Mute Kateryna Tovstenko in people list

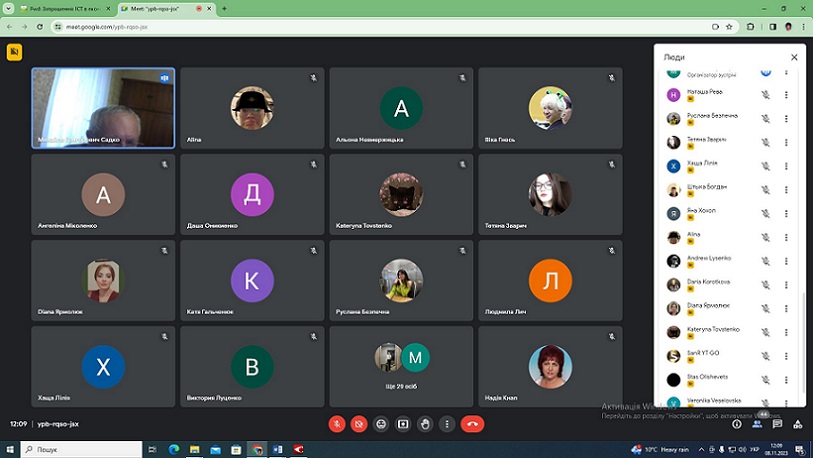(x=765, y=332)
